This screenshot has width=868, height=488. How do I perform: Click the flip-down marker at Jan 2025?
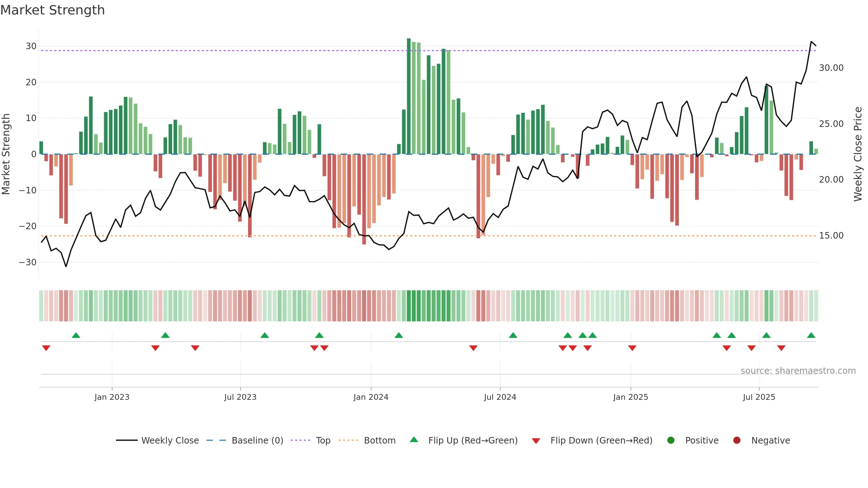(632, 348)
